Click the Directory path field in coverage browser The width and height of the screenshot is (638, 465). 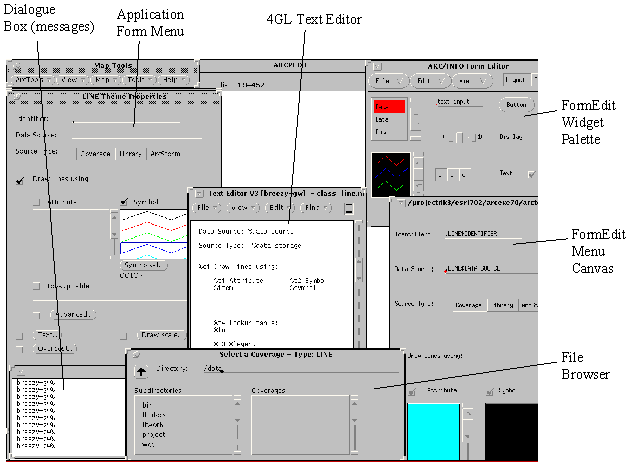[301, 368]
